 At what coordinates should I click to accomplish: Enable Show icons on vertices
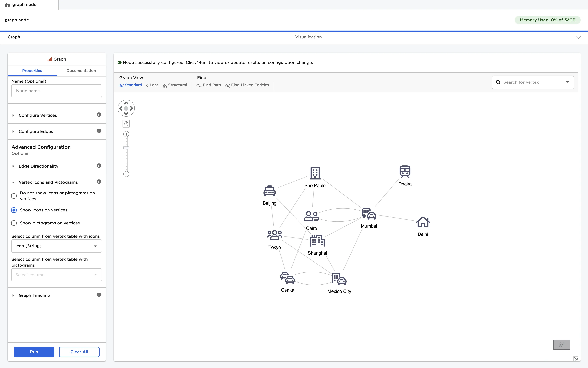14,210
